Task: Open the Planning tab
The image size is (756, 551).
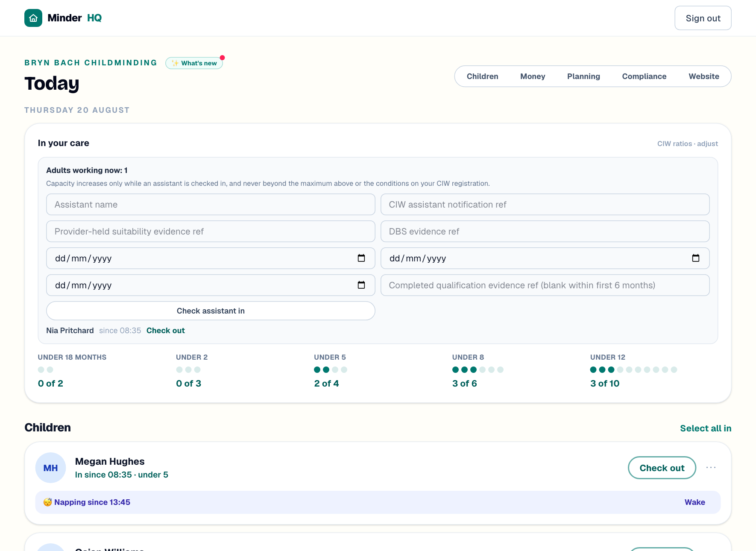Action: pos(583,76)
